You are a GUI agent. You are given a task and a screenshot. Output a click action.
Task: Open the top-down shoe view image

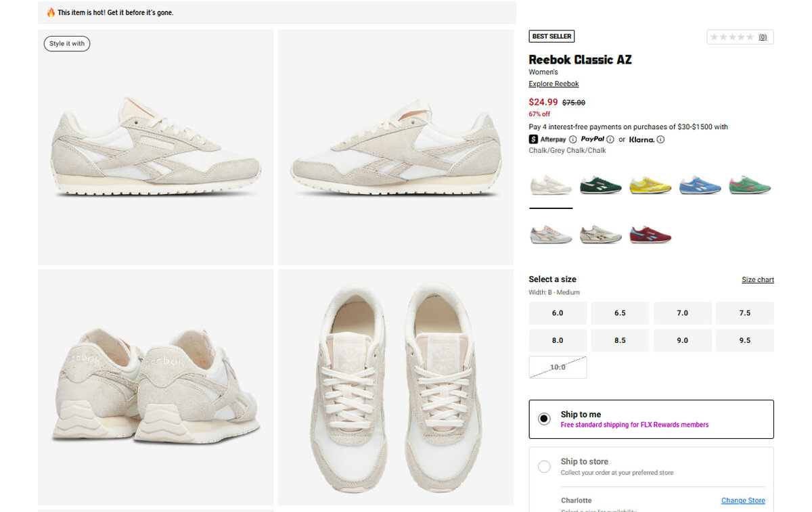[x=396, y=387]
